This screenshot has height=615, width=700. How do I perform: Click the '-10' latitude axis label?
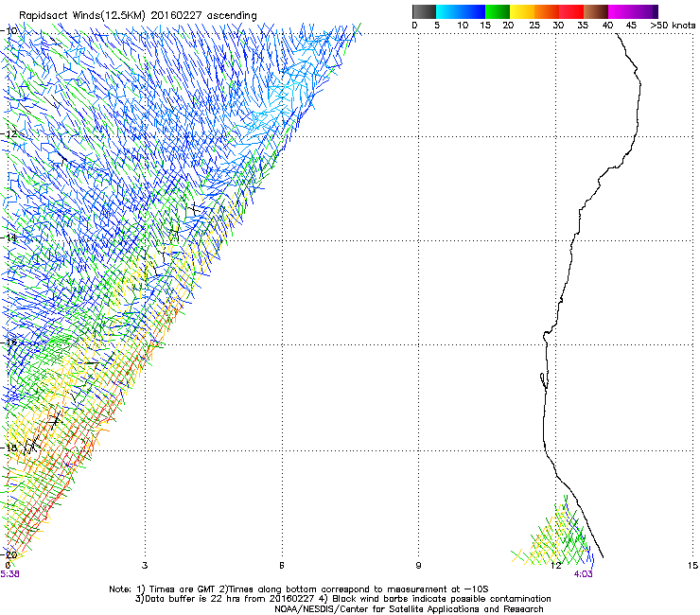(9, 31)
